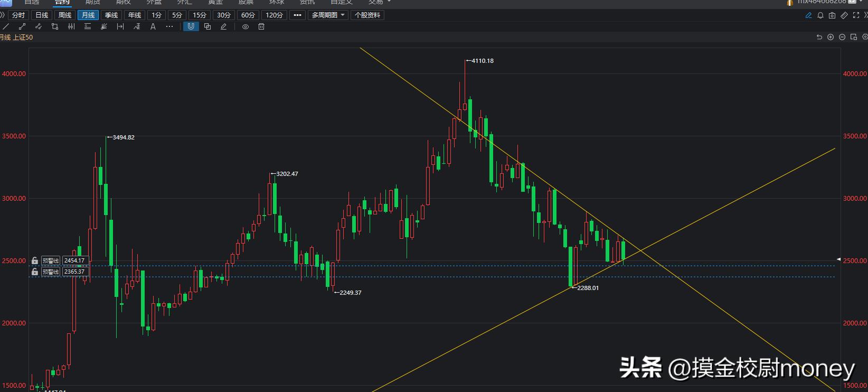Choose the text annotation tool (A)
The height and width of the screenshot is (392, 868).
click(153, 26)
